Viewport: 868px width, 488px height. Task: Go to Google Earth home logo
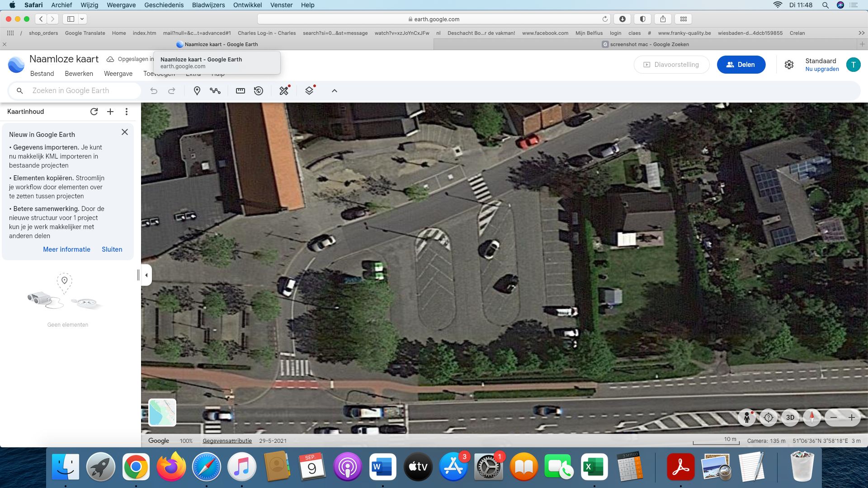pyautogui.click(x=16, y=65)
